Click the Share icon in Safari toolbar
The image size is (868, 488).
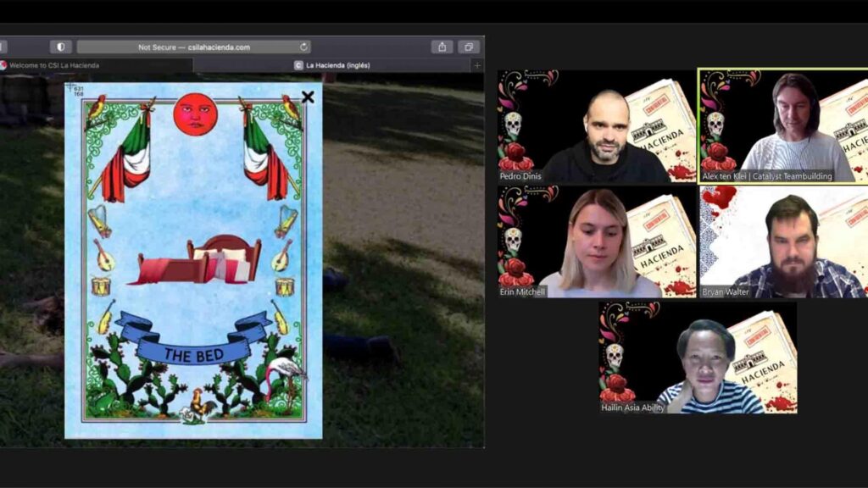442,47
